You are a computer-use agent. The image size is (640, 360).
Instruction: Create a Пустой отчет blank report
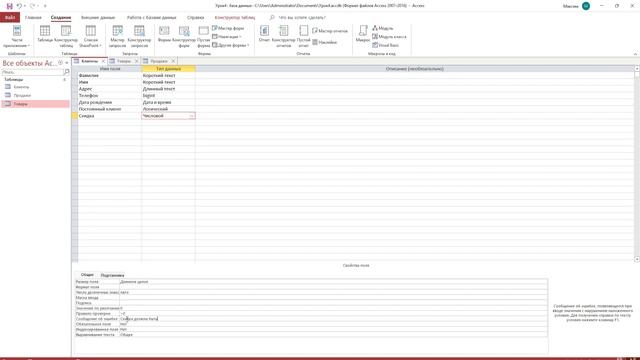coord(304,36)
